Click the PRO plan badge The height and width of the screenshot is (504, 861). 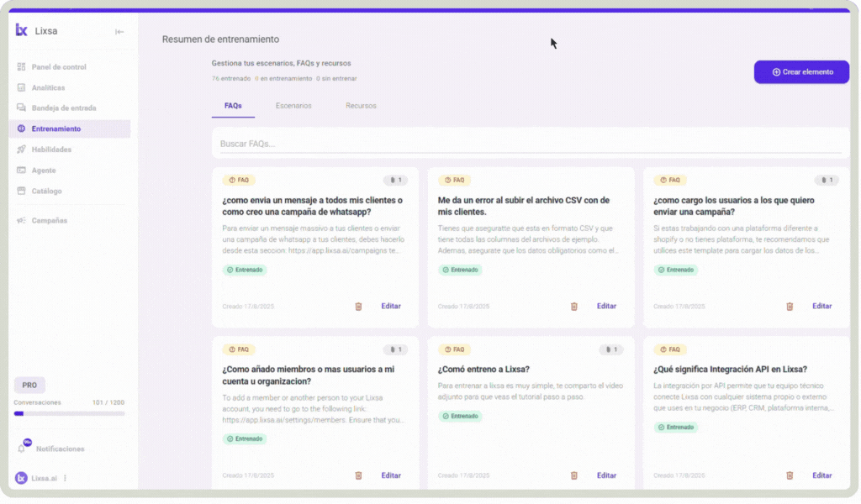[x=29, y=386]
